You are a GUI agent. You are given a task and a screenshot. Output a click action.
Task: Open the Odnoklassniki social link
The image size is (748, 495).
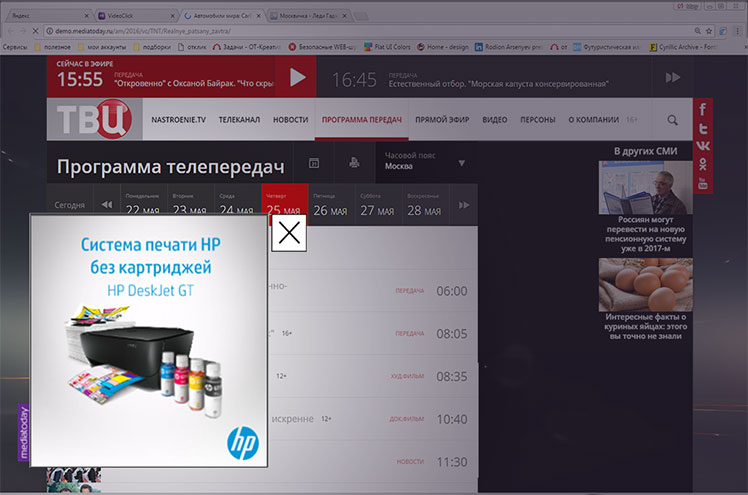click(703, 165)
